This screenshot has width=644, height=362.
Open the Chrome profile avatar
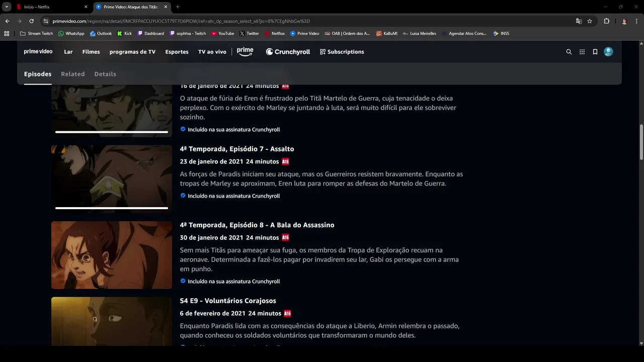[624, 21]
